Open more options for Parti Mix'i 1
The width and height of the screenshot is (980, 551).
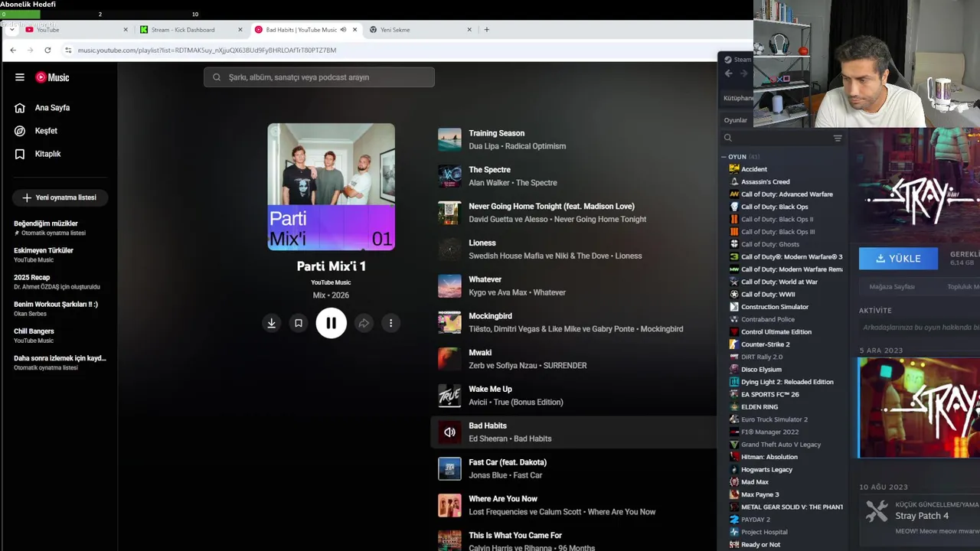click(390, 323)
